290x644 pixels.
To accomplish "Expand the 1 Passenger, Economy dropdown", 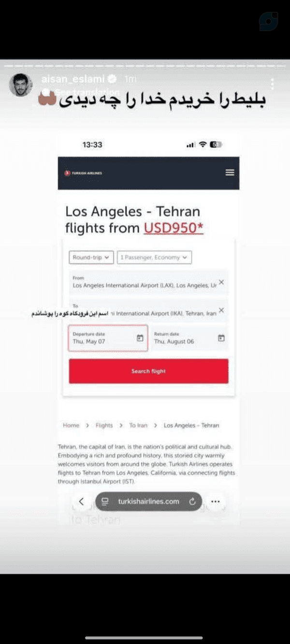I will click(154, 258).
